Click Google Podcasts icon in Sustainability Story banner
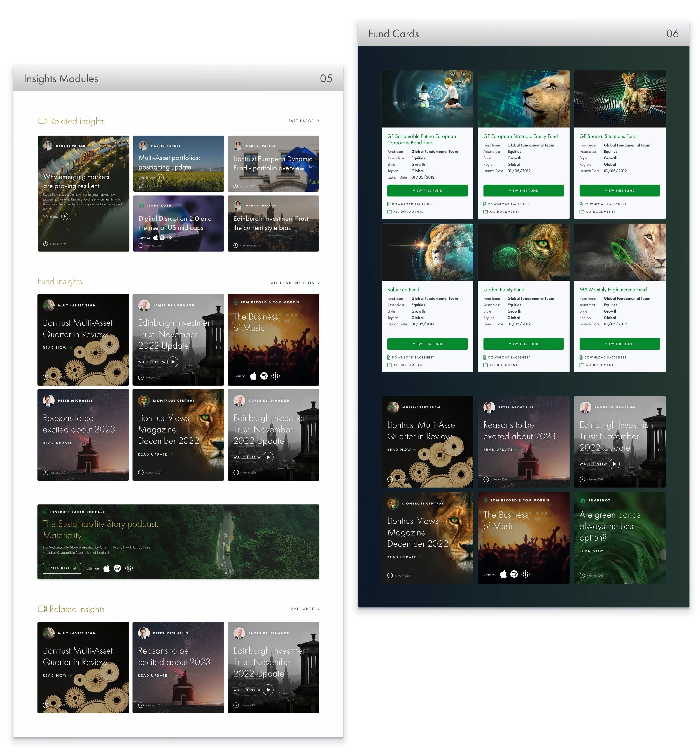Image resolution: width=700 pixels, height=756 pixels. coord(129,568)
